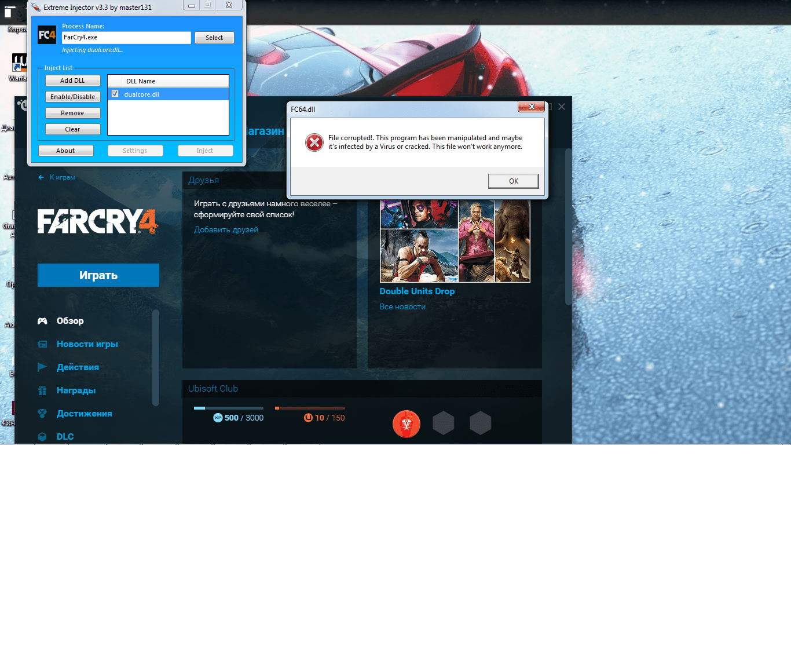Click Enable/Disable button in Inject List

[72, 97]
